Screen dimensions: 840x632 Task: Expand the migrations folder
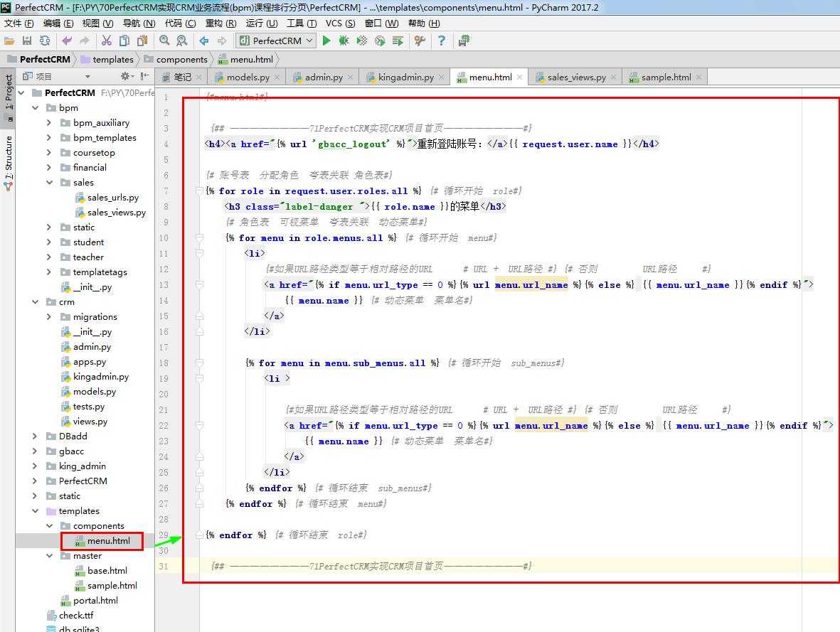[49, 317]
